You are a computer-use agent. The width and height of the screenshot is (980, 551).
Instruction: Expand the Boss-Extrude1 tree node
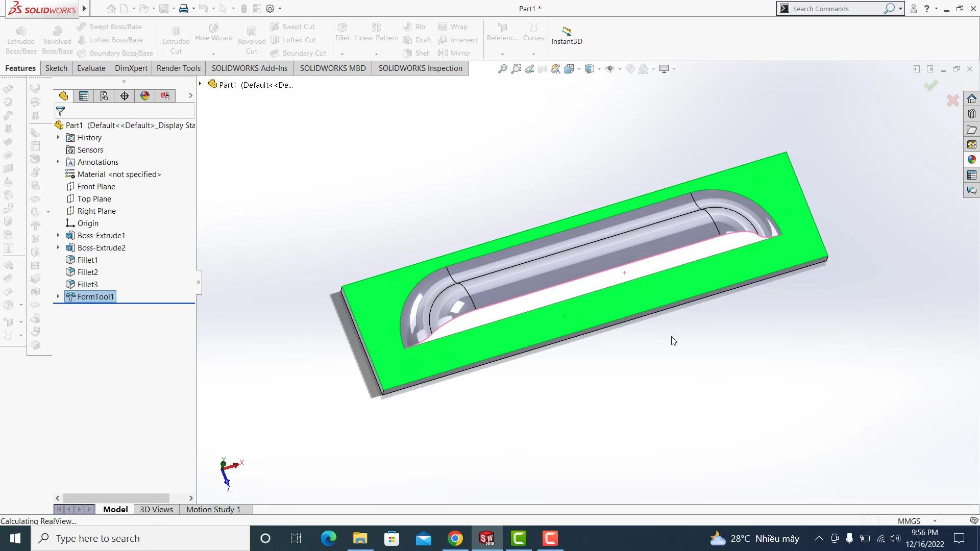pos(58,236)
